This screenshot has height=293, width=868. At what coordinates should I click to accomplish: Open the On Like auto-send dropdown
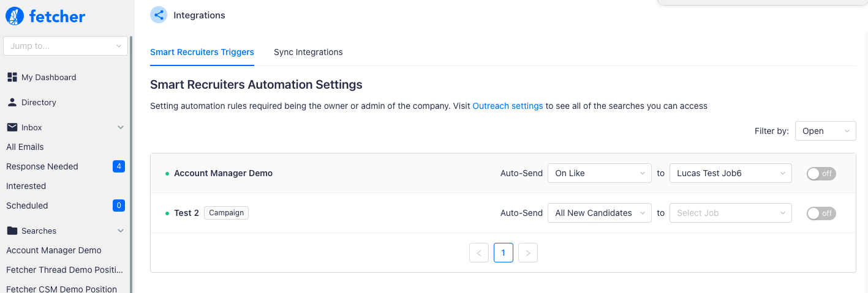tap(599, 173)
